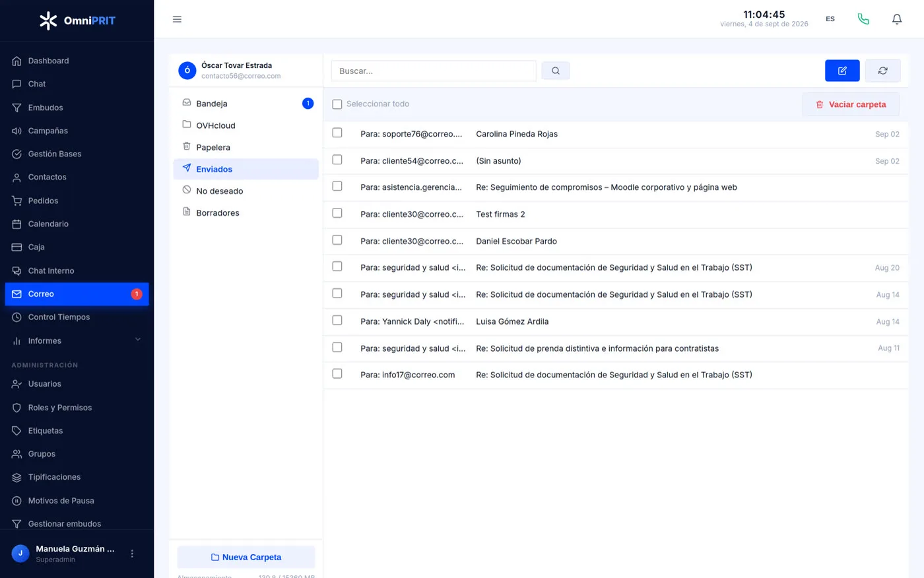This screenshot has width=924, height=578.
Task: Expand the Informes submenu chevron
Action: click(138, 340)
